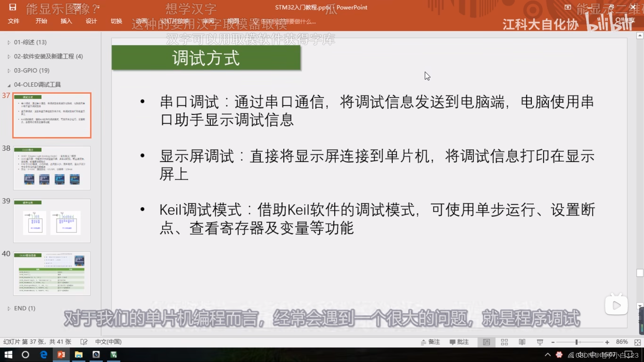This screenshot has height=362, width=644.
Task: Fit slide to current window icon
Action: (637, 342)
